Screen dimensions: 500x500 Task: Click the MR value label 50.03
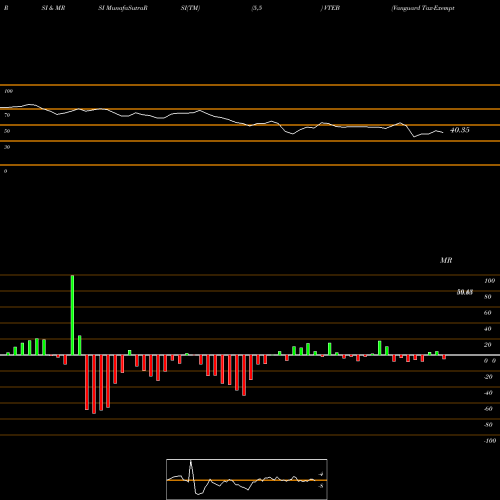pos(465,292)
